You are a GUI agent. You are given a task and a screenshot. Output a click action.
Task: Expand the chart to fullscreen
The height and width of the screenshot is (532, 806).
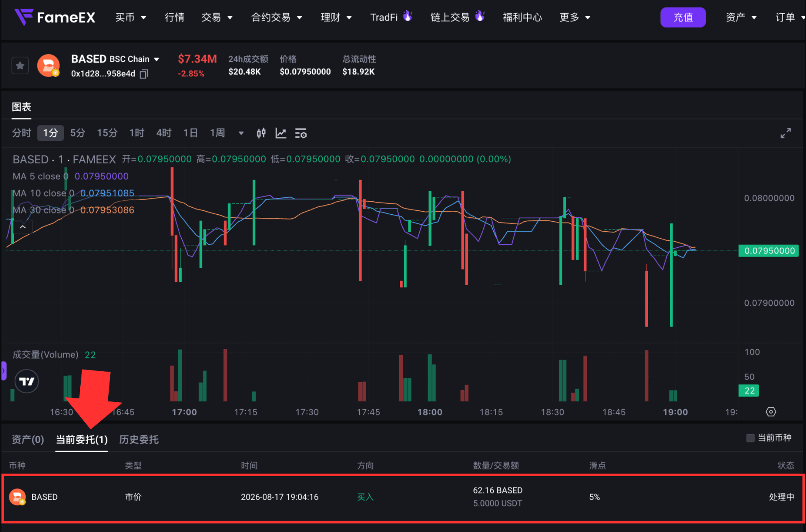pyautogui.click(x=786, y=133)
